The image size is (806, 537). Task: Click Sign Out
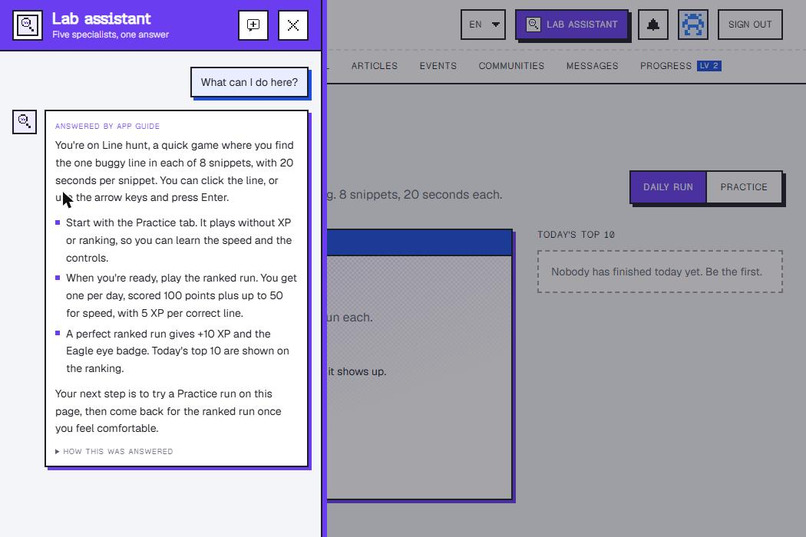coord(750,24)
